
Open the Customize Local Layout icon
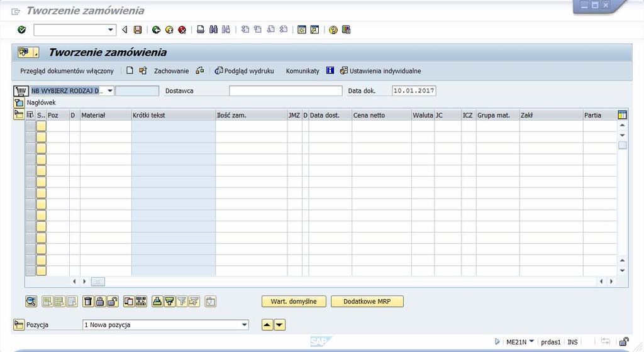346,30
